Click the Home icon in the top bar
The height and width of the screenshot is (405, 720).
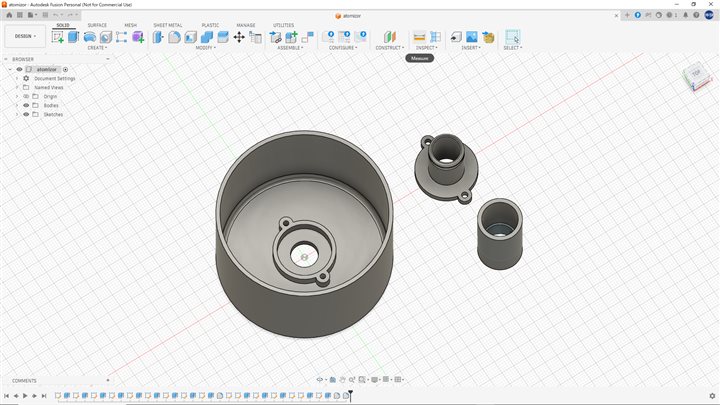tap(9, 15)
